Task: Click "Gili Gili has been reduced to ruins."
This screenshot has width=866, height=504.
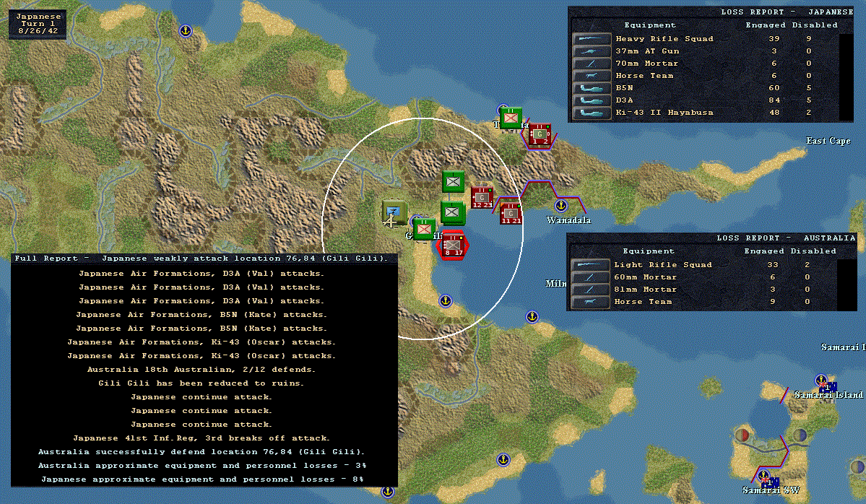Action: pos(201,383)
